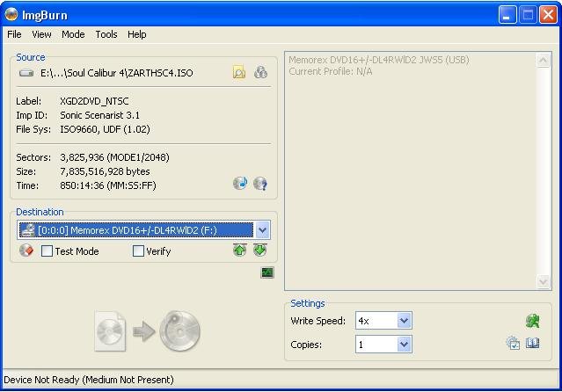This screenshot has width=562, height=392.
Task: Click the size value 7,835,516,928 bytes
Action: (x=105, y=171)
